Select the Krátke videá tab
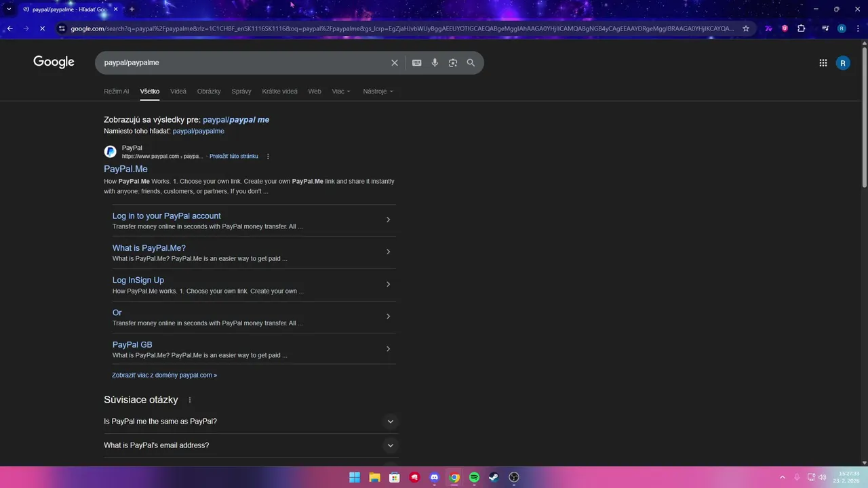Image resolution: width=868 pixels, height=488 pixels. point(279,91)
